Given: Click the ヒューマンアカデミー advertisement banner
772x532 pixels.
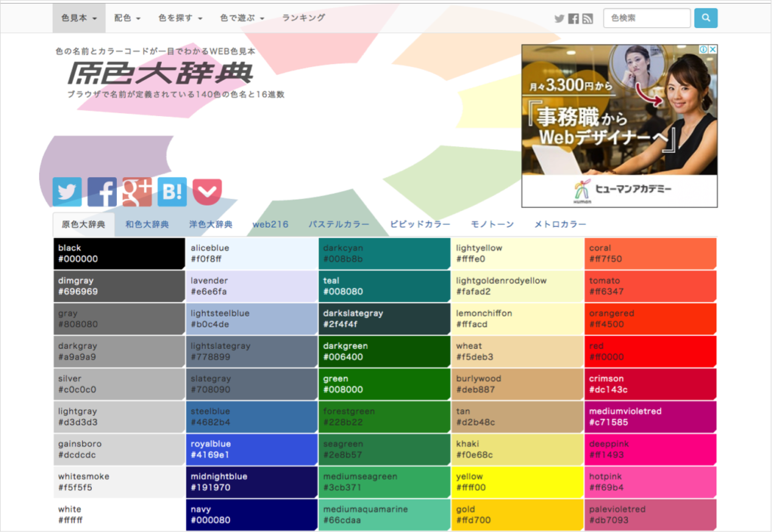Looking at the screenshot, I should pyautogui.click(x=618, y=126).
